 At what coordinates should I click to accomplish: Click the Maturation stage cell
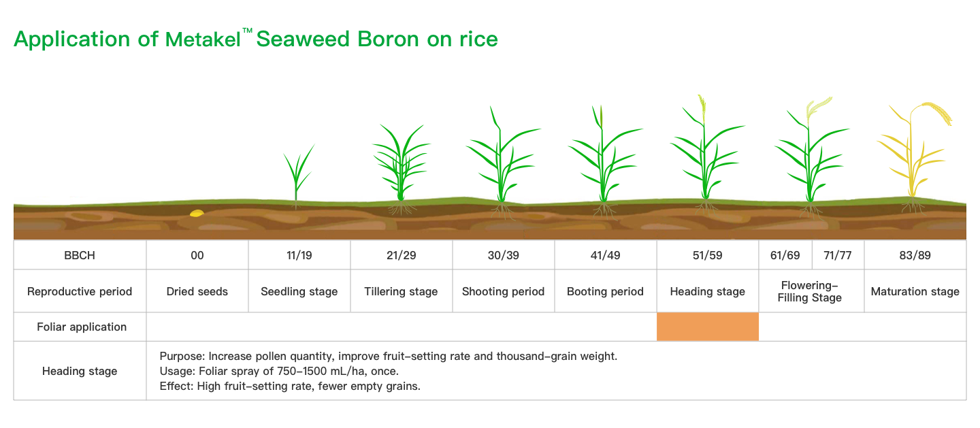[915, 291]
